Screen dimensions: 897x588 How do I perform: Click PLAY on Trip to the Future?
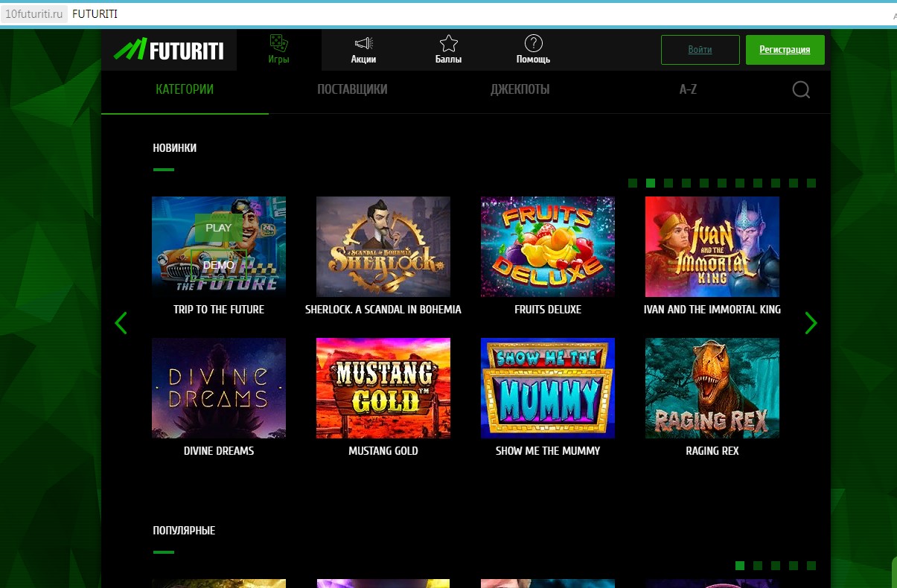tap(218, 228)
